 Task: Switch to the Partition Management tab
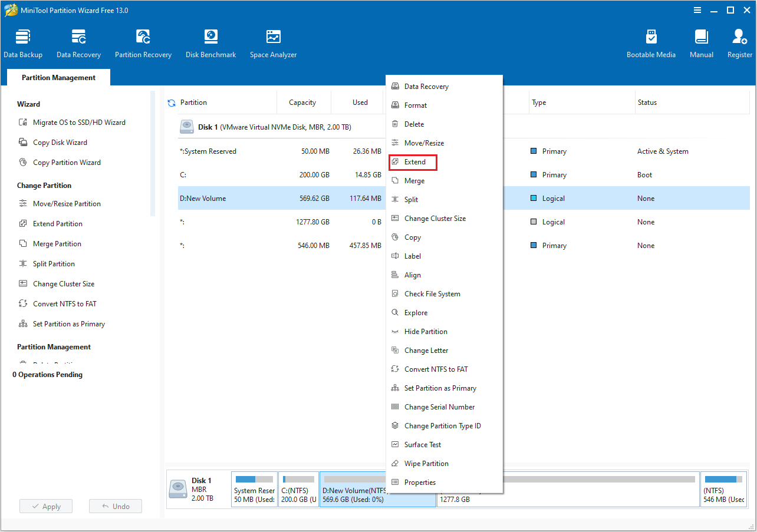coord(58,78)
